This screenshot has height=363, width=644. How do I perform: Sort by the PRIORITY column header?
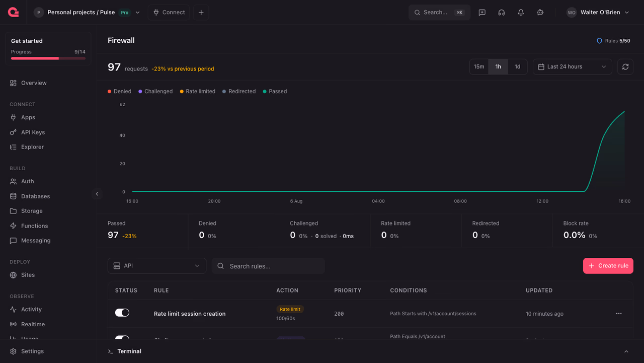[x=348, y=291]
